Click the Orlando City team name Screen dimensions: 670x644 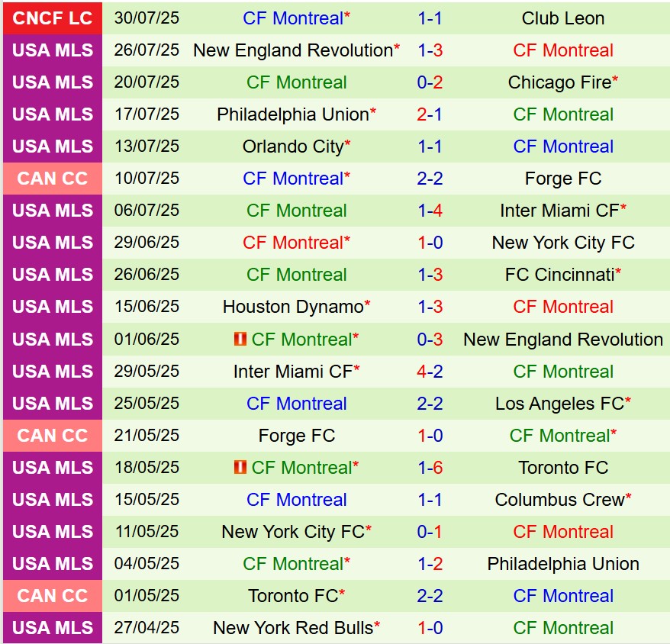293,147
